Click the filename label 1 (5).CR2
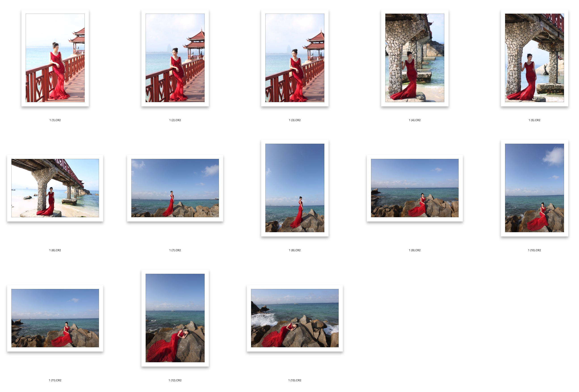579x392 pixels. (x=534, y=120)
